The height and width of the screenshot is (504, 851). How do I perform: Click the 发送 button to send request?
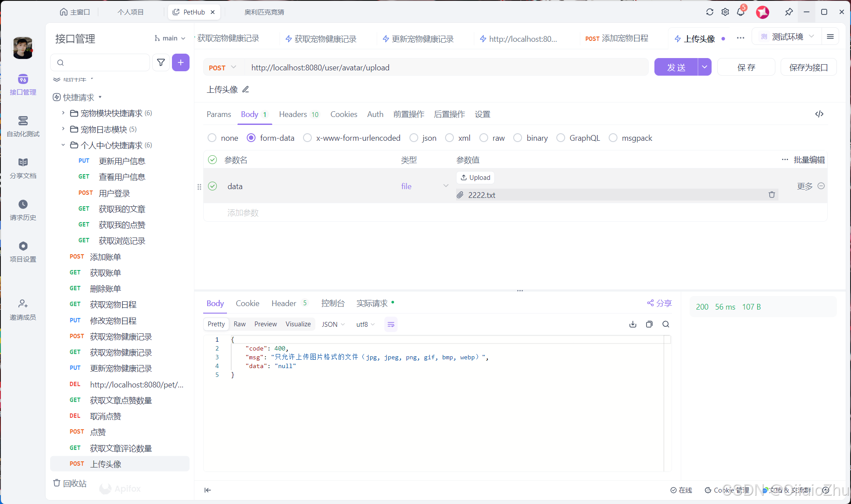[676, 67]
